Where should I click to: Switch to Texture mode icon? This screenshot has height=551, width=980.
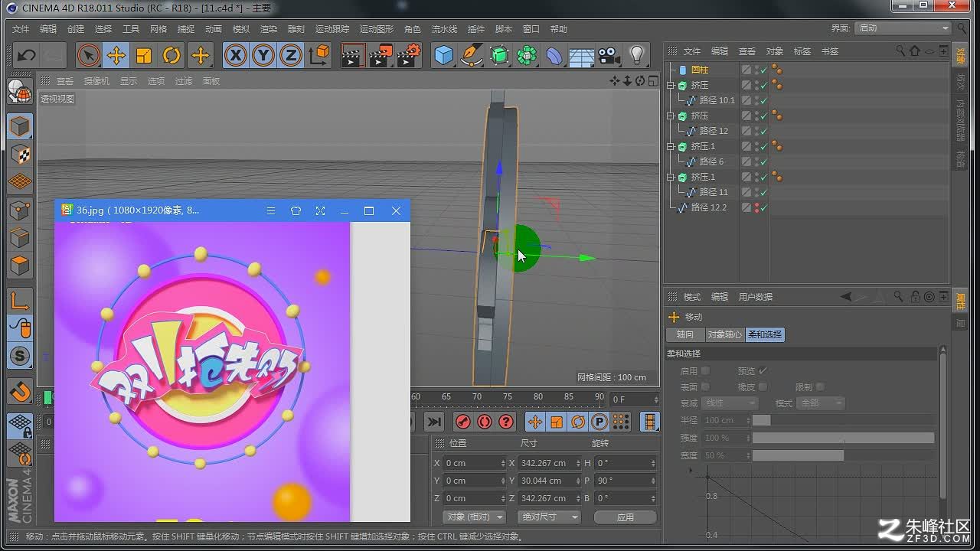pos(20,154)
